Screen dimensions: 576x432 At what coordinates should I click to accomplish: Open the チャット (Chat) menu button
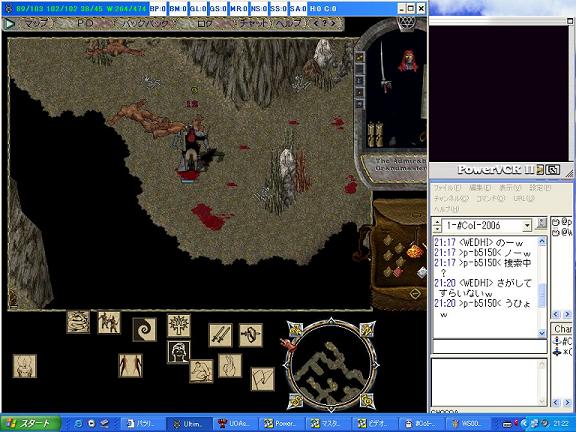253,24
